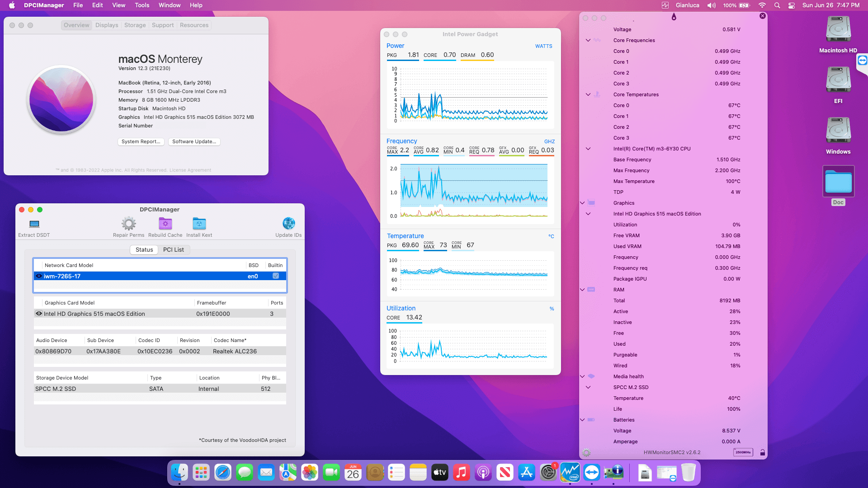Open HWMonitorSMC2 settings gear icon
The image size is (868, 488).
[586, 452]
